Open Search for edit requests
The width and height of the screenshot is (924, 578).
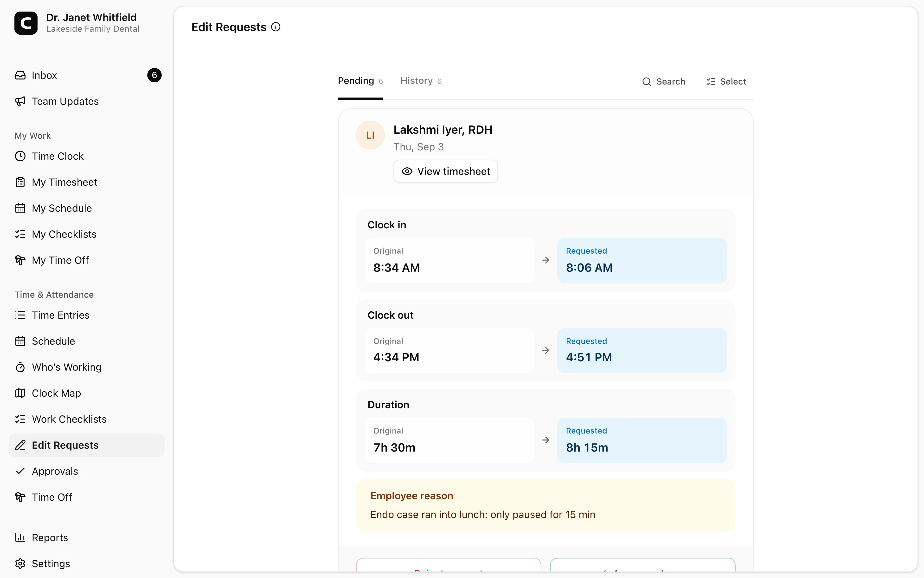(664, 81)
